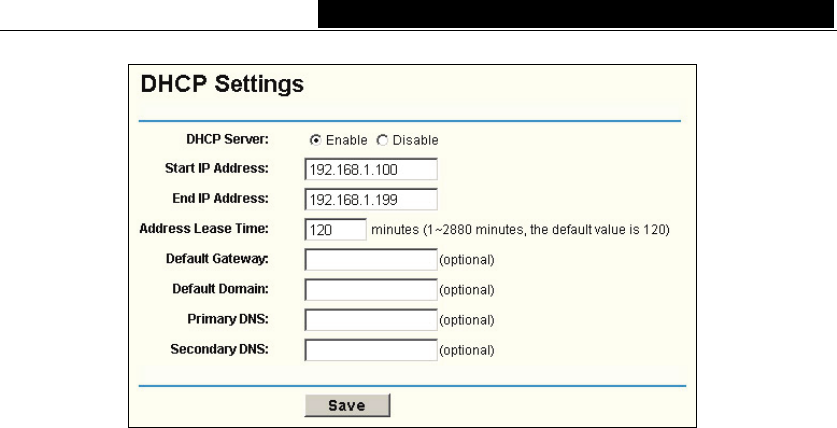
Task: Focus the Secondary DNS field
Action: pos(371,350)
